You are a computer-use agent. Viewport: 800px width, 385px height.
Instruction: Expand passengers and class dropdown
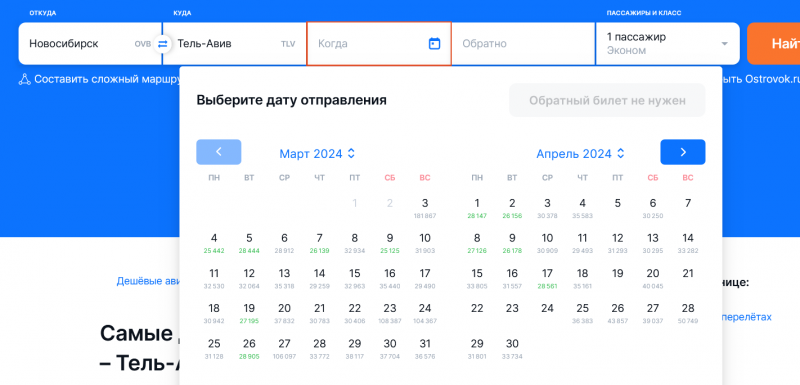[667, 43]
